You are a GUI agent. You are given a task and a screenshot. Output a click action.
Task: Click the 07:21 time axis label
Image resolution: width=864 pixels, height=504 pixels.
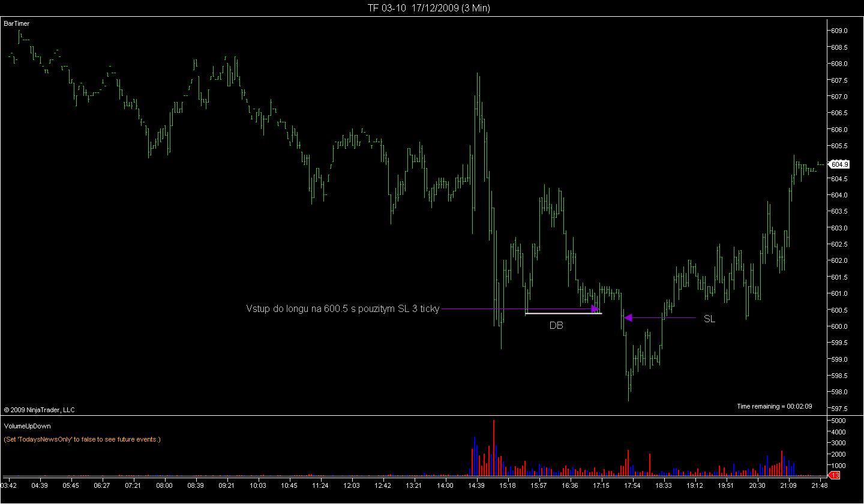tap(133, 485)
